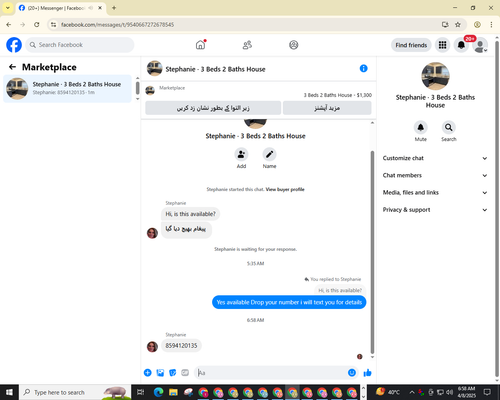Open conversation info icon in chat header
Image resolution: width=500 pixels, height=400 pixels.
[x=364, y=68]
